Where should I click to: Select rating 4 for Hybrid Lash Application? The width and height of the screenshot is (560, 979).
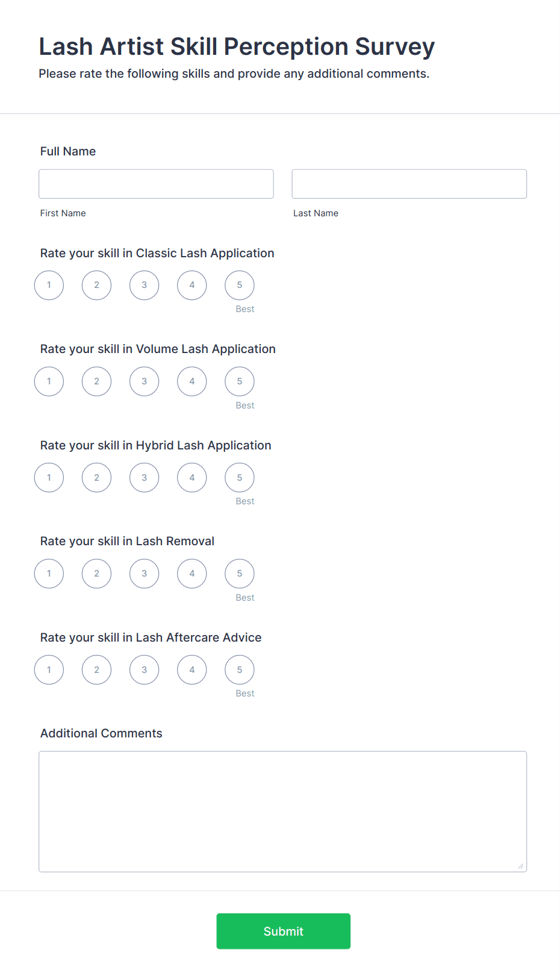tap(191, 477)
